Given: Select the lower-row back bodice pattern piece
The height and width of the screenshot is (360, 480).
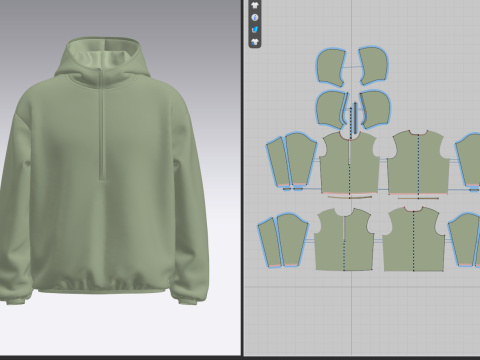Looking at the screenshot, I should click(414, 239).
